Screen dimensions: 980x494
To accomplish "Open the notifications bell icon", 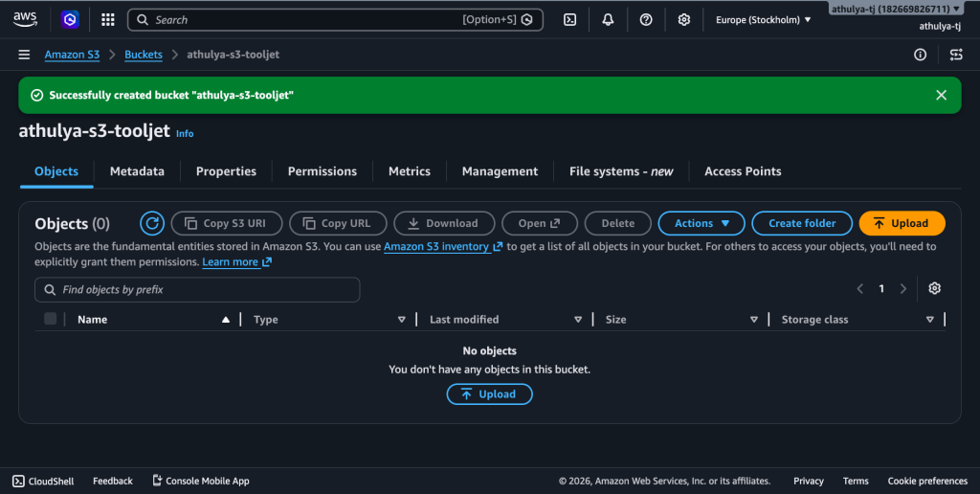I will pos(608,19).
